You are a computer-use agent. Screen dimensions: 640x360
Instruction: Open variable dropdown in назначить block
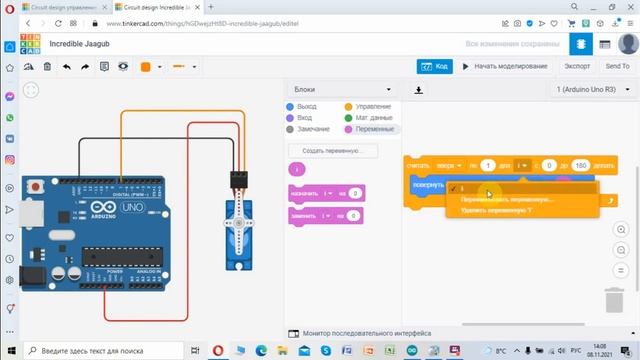click(328, 193)
